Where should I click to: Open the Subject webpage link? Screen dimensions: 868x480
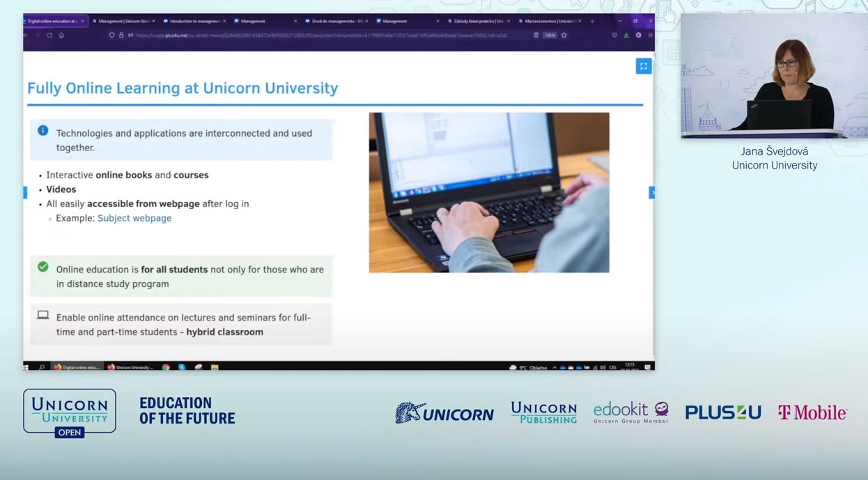tap(134, 218)
